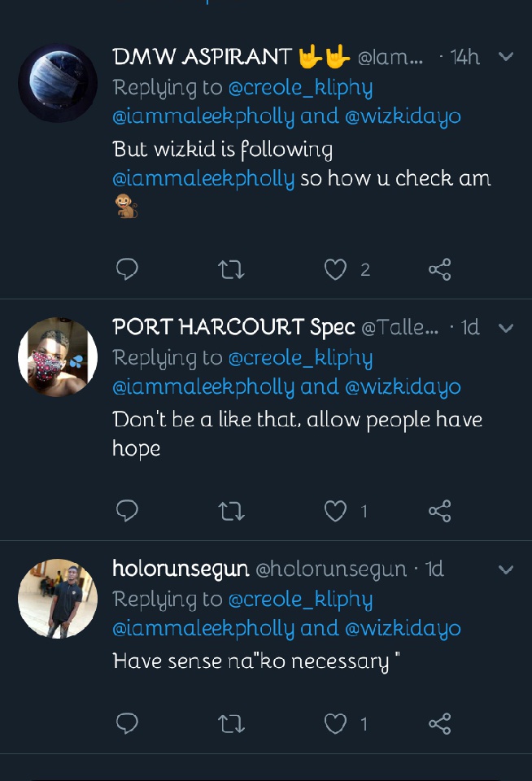Share holorunsegun's tweet

439,723
